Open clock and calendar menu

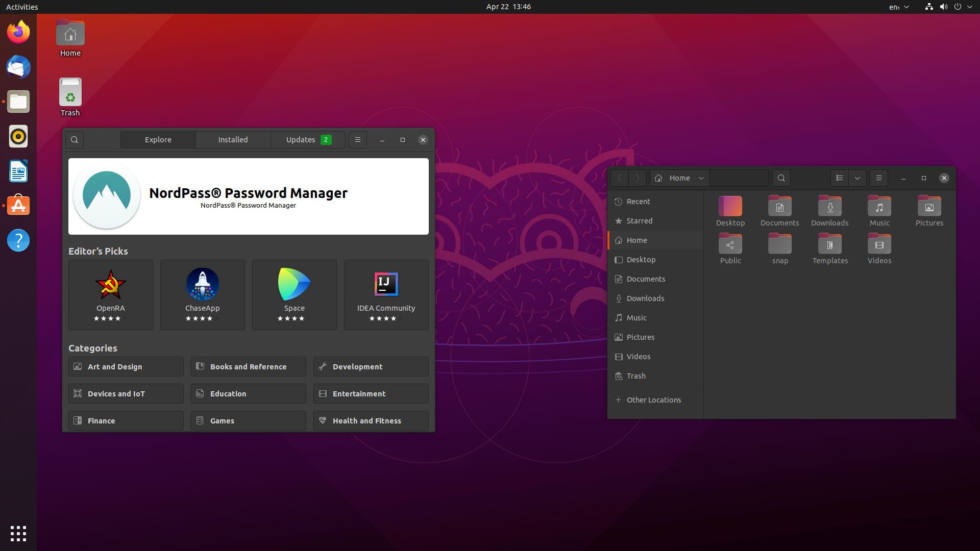click(508, 7)
